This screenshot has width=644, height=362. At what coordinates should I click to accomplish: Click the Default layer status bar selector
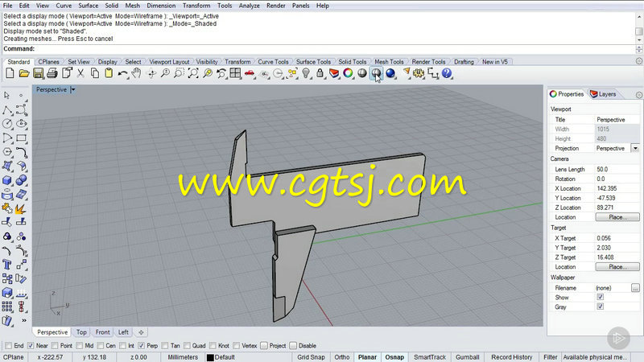click(x=221, y=357)
